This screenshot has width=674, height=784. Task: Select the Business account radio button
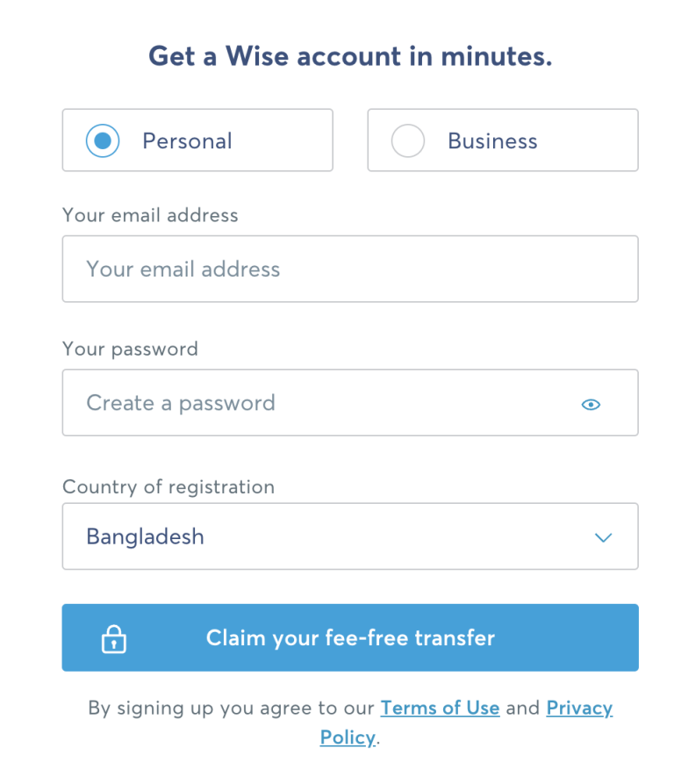[x=407, y=140]
